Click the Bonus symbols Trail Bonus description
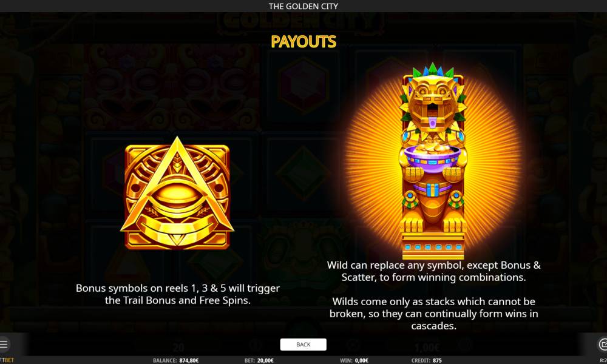The image size is (607, 364). [x=178, y=294]
